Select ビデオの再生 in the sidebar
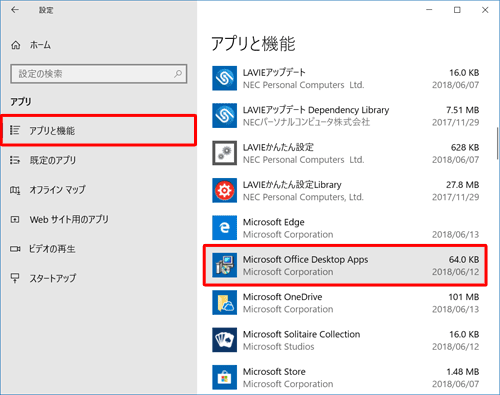This screenshot has width=500, height=395. [98, 249]
